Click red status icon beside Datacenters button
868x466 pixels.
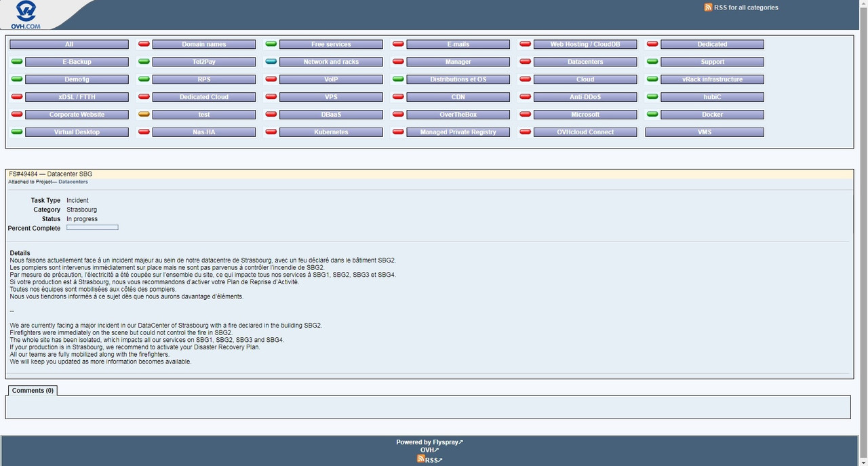(525, 62)
